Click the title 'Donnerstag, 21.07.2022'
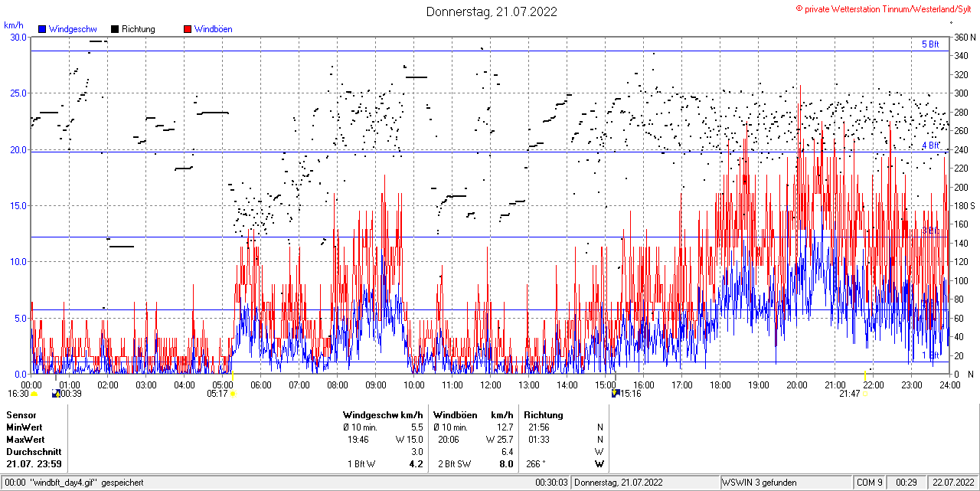980x491 pixels. [492, 11]
